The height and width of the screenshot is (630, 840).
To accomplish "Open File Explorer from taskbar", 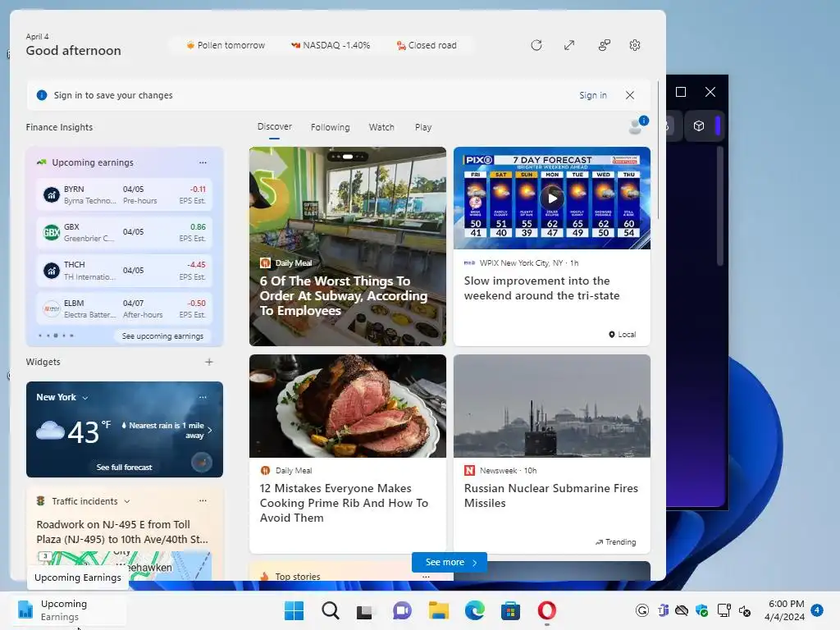I will point(438,610).
